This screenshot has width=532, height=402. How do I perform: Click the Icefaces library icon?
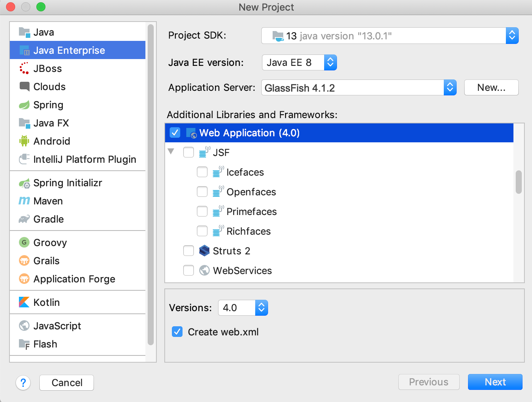tap(218, 172)
